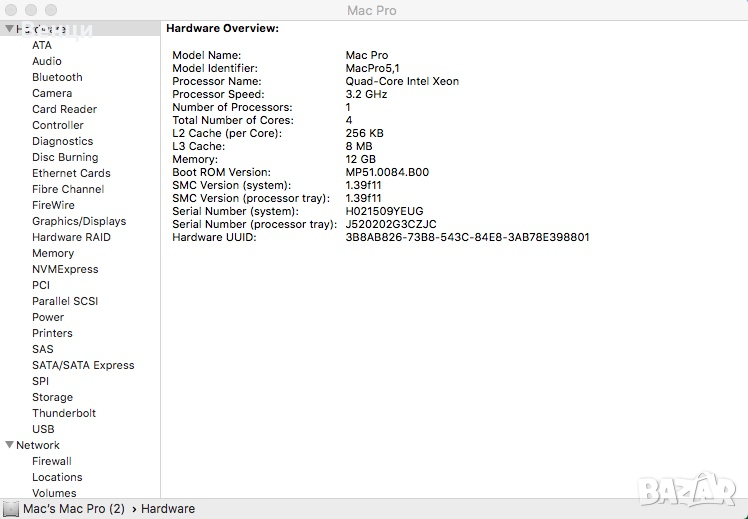This screenshot has width=748, height=519.
Task: Show the Power information
Action: [x=48, y=317]
